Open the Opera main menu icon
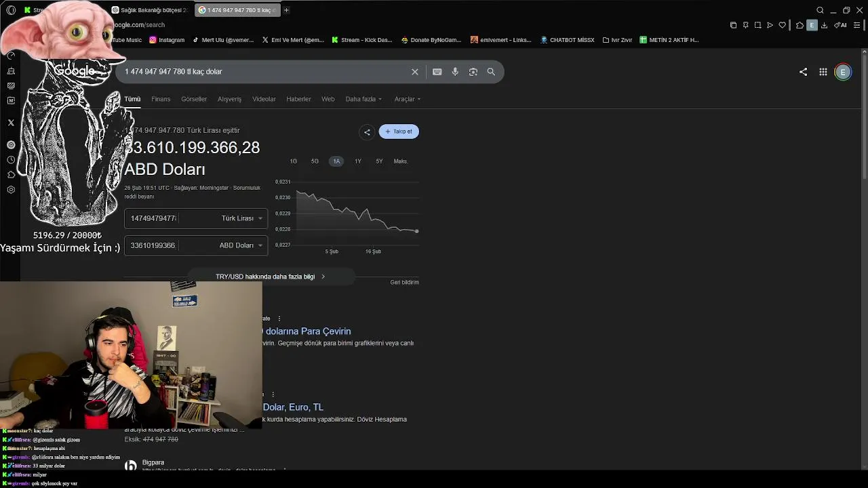This screenshot has height=488, width=868. pos(11,10)
